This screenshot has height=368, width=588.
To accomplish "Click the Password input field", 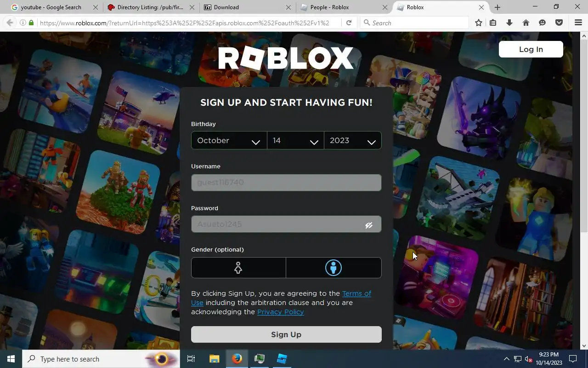I will click(x=286, y=224).
